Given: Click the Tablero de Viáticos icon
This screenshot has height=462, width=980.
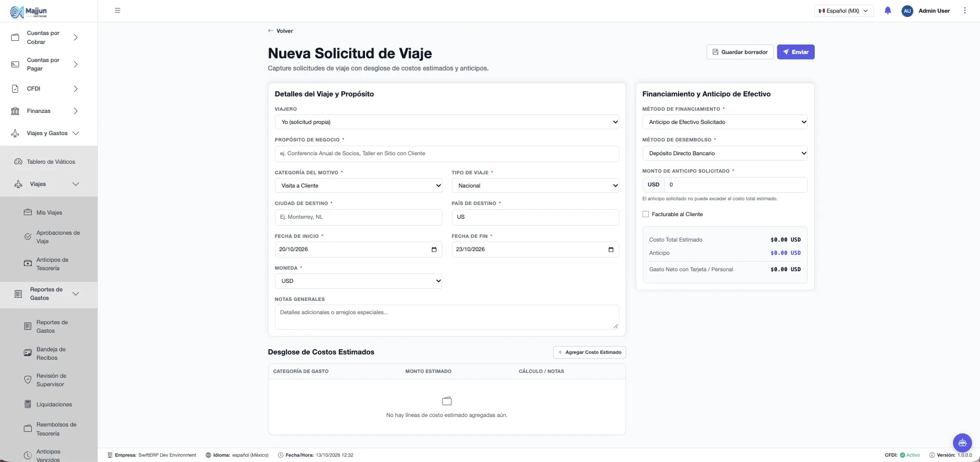Looking at the screenshot, I should pos(18,162).
